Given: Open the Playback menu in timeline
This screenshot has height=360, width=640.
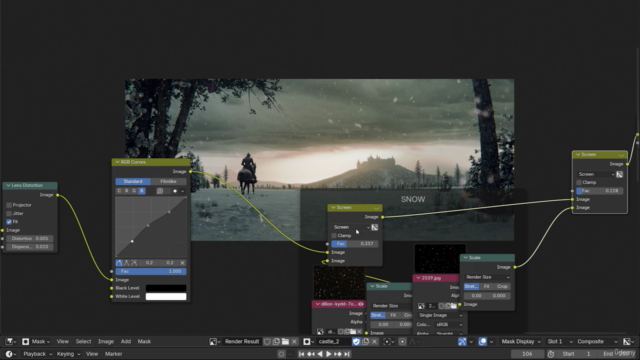Looking at the screenshot, I should point(37,354).
